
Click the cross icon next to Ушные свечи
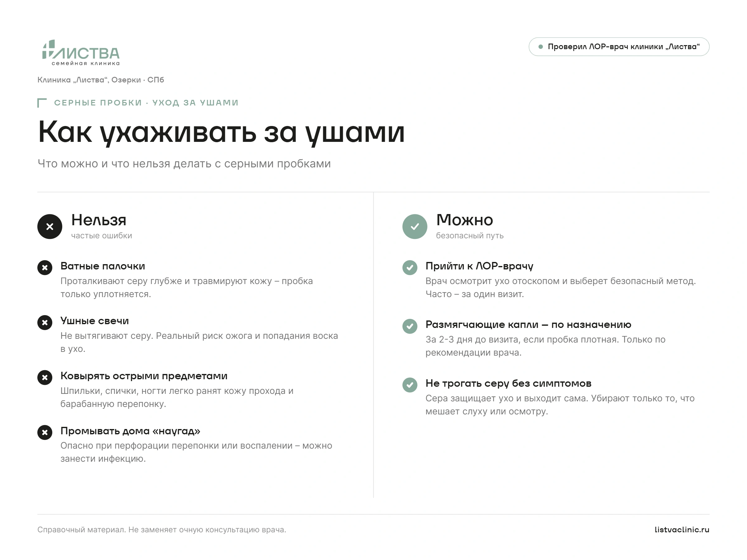(45, 323)
